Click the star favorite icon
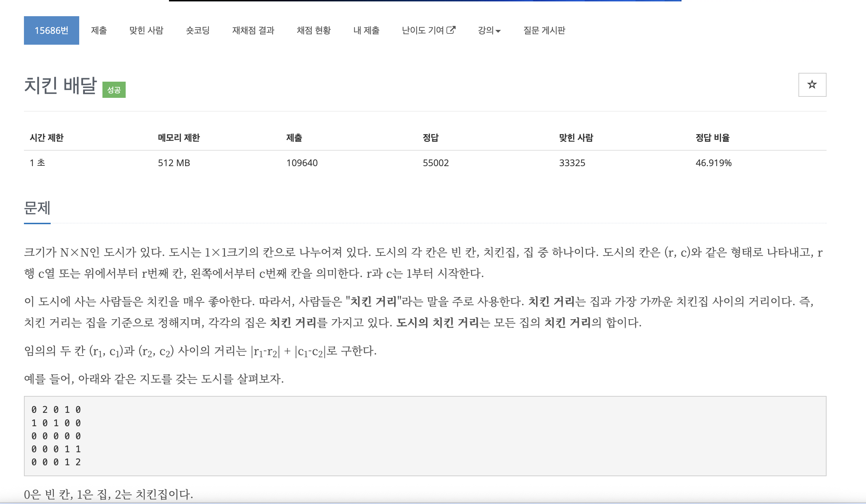Screen dimensions: 866x504 [x=812, y=84]
